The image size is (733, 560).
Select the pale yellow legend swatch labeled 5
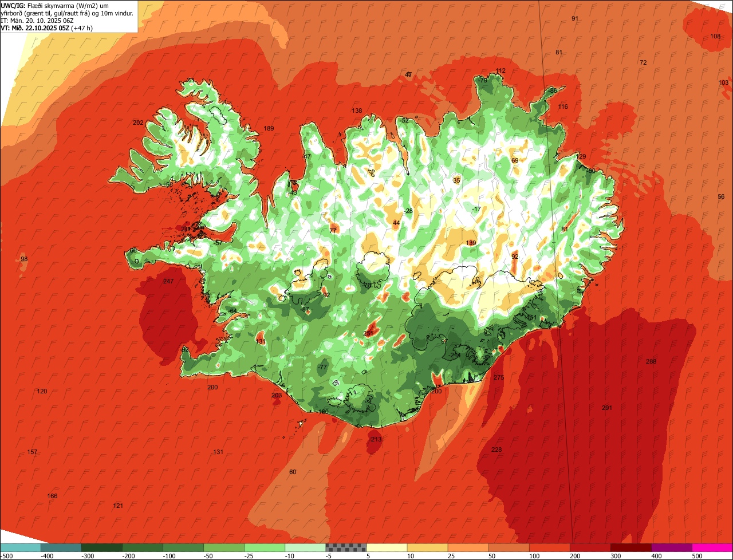[387, 547]
